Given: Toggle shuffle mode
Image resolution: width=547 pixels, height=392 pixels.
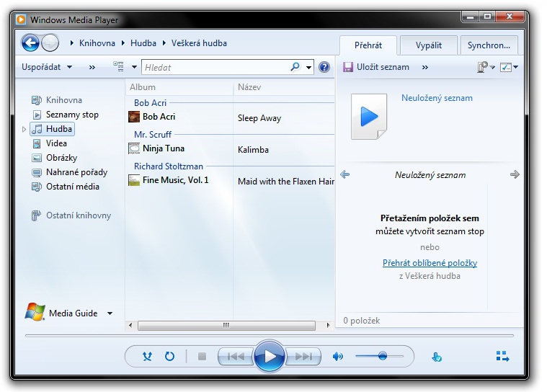Looking at the screenshot, I should pos(147,357).
